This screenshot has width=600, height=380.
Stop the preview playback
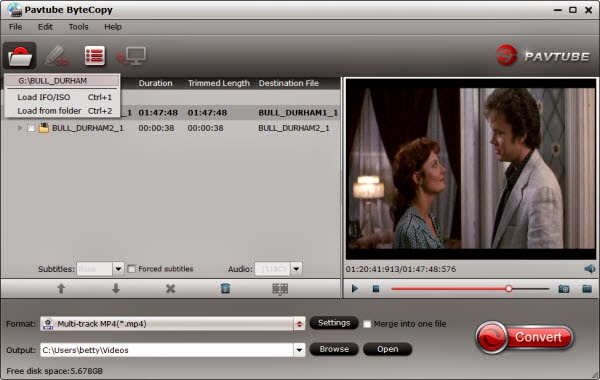[x=376, y=289]
